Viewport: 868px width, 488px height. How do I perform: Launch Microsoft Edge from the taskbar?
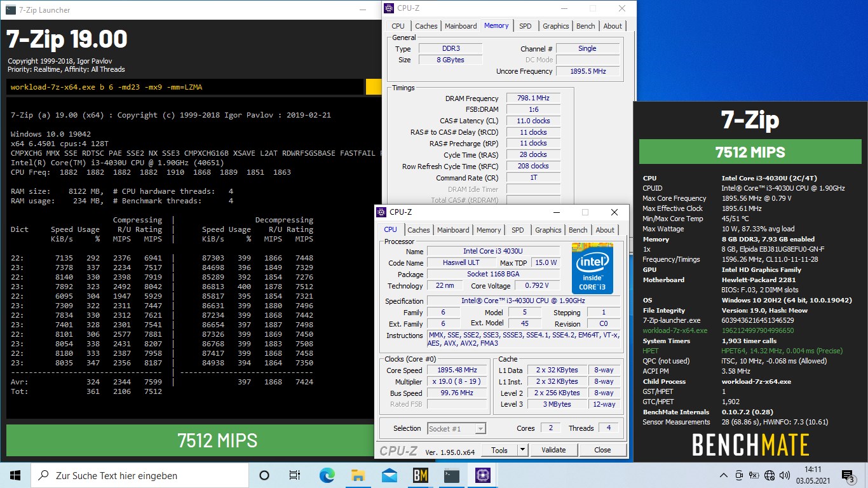point(327,475)
